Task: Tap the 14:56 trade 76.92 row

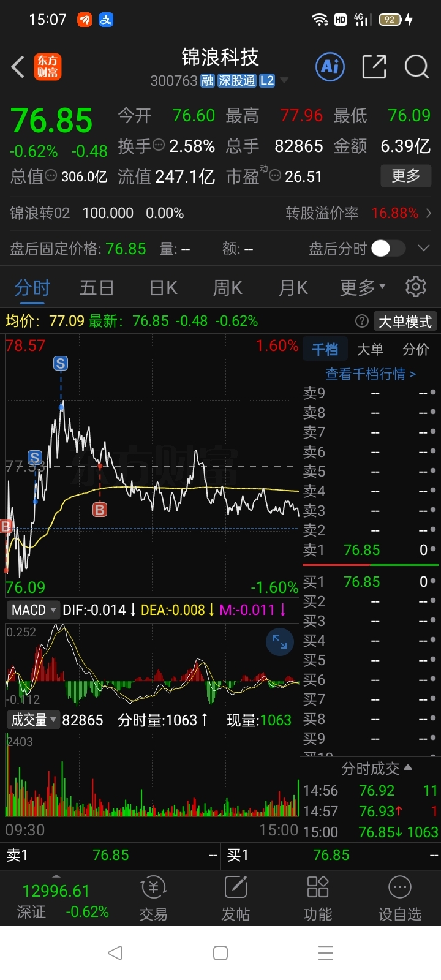Action: click(x=371, y=791)
